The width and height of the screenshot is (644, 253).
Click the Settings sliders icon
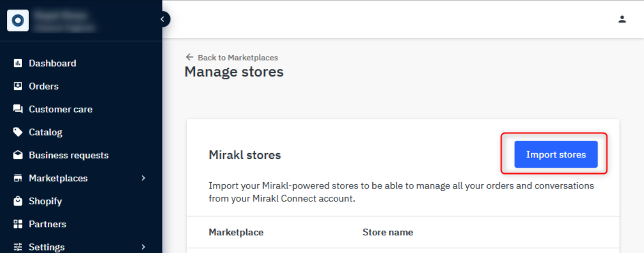18,247
